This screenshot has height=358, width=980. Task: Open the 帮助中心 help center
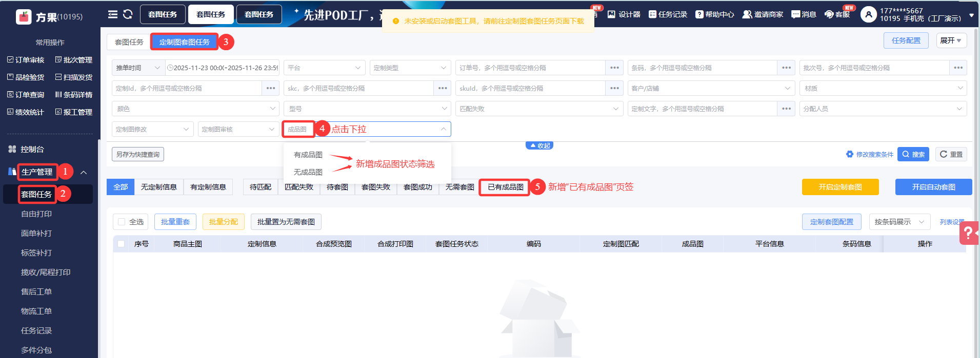point(714,14)
